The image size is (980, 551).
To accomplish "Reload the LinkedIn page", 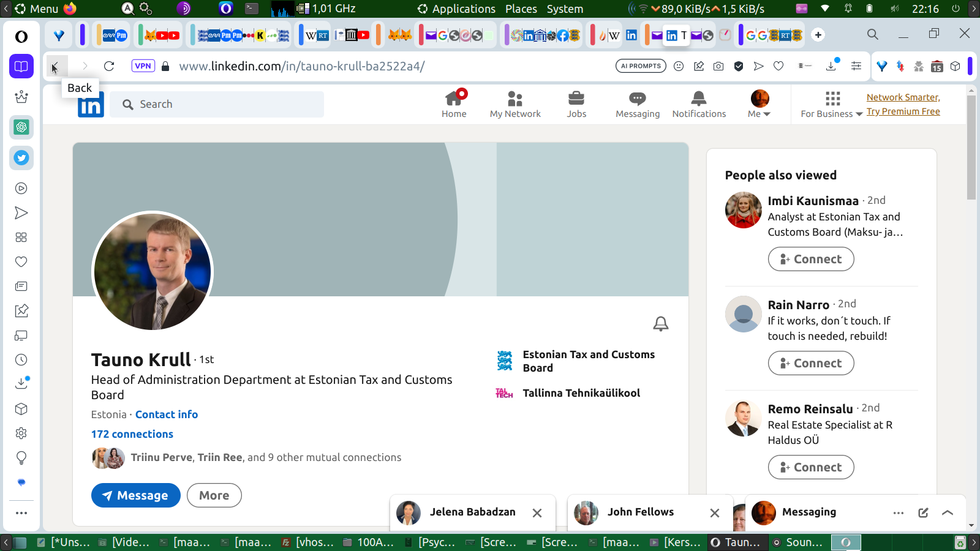I will tap(109, 66).
